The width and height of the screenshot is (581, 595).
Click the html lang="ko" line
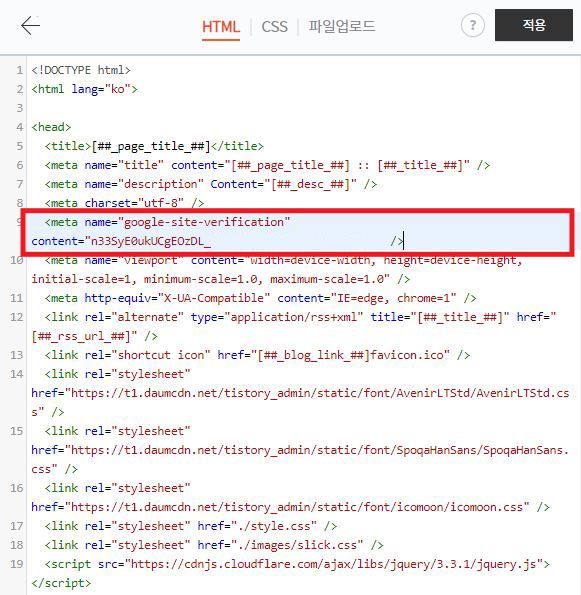click(84, 89)
